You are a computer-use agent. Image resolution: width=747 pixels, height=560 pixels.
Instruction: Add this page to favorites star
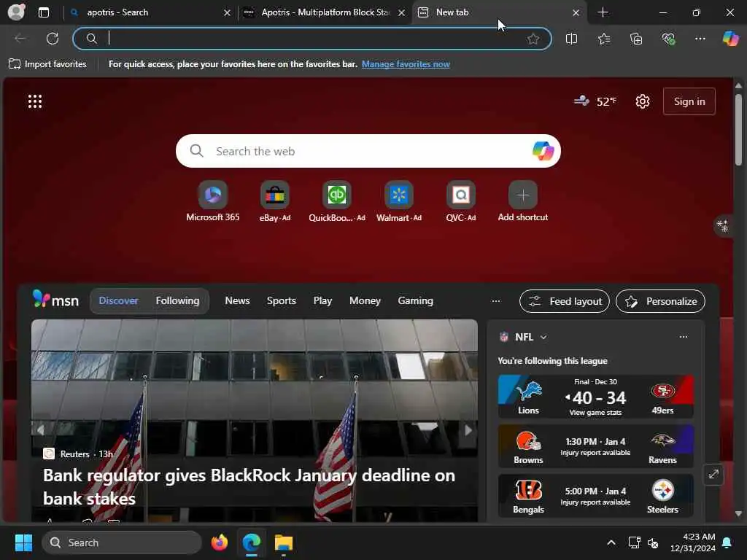[x=533, y=39]
